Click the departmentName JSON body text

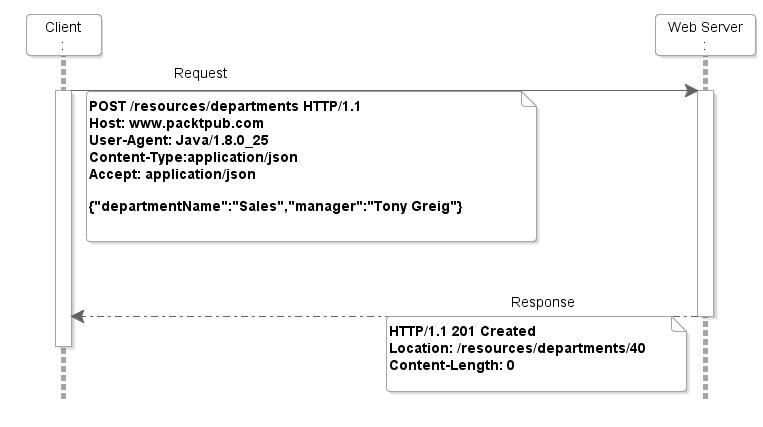pos(275,206)
